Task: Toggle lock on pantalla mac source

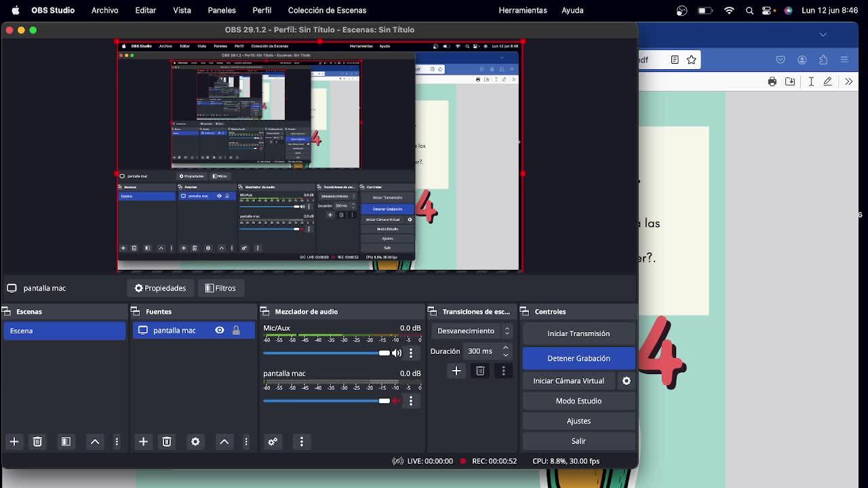Action: 236,330
